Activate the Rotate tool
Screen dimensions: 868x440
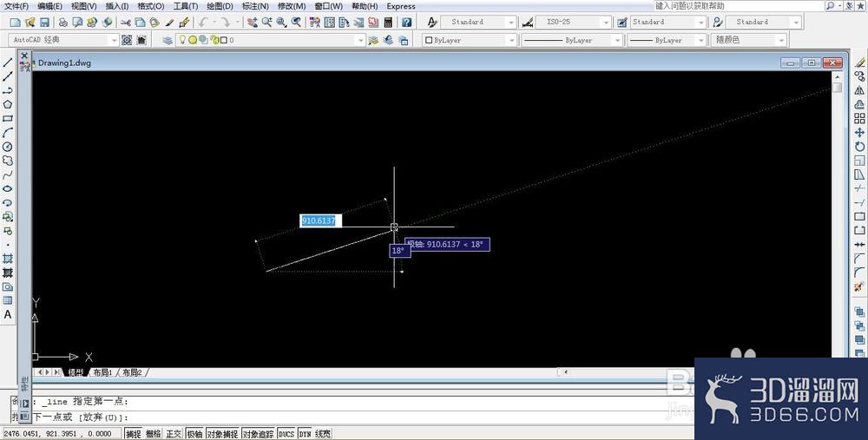coord(859,147)
